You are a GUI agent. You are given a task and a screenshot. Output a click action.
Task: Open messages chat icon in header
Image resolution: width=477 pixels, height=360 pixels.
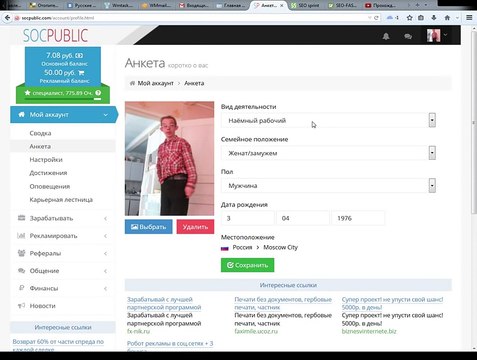(408, 36)
